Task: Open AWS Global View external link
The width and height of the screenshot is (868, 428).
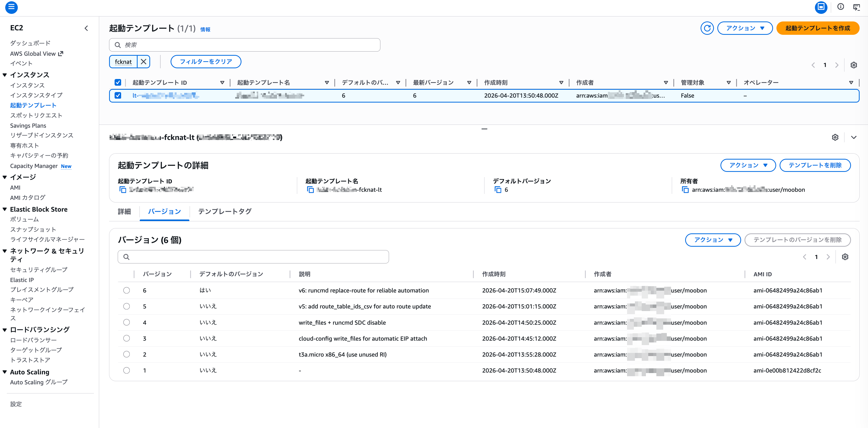Action: pyautogui.click(x=36, y=54)
